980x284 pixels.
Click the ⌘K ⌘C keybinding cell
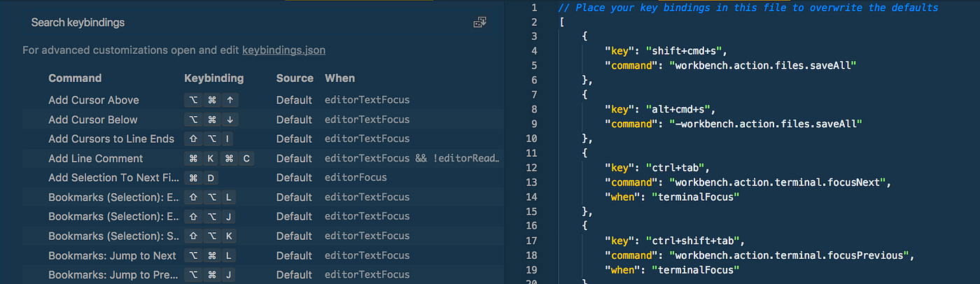tap(219, 158)
